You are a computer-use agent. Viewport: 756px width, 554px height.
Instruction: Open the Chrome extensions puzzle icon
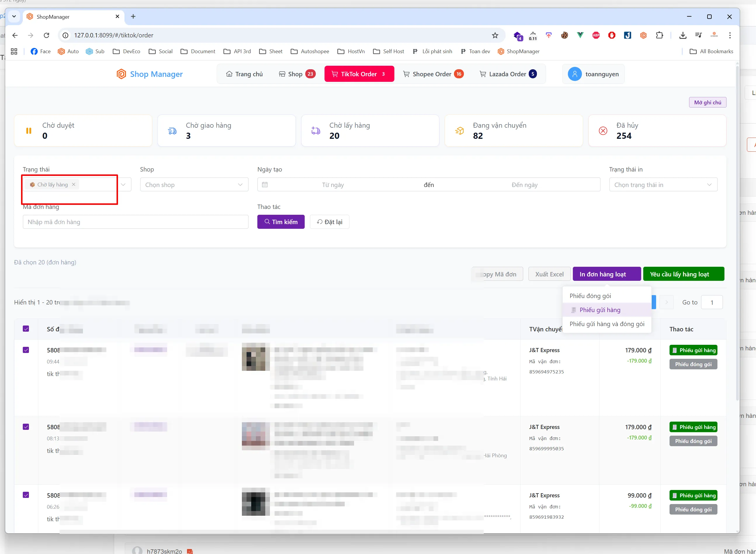point(659,35)
